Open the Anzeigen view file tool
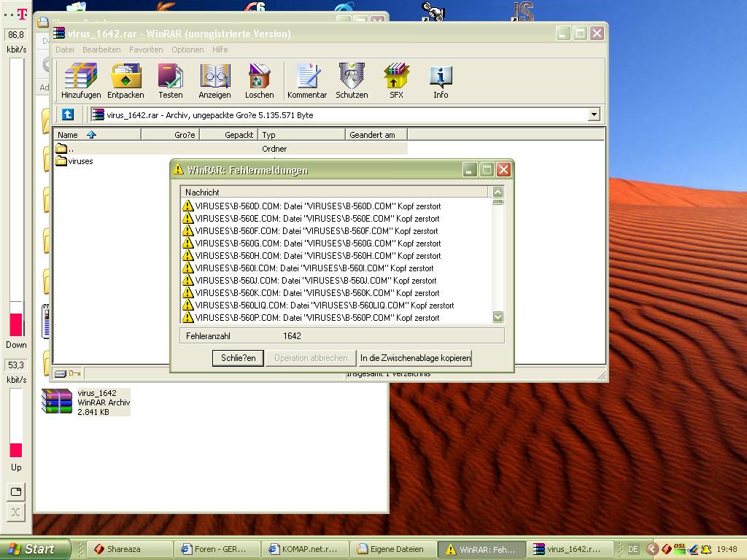 tap(214, 80)
